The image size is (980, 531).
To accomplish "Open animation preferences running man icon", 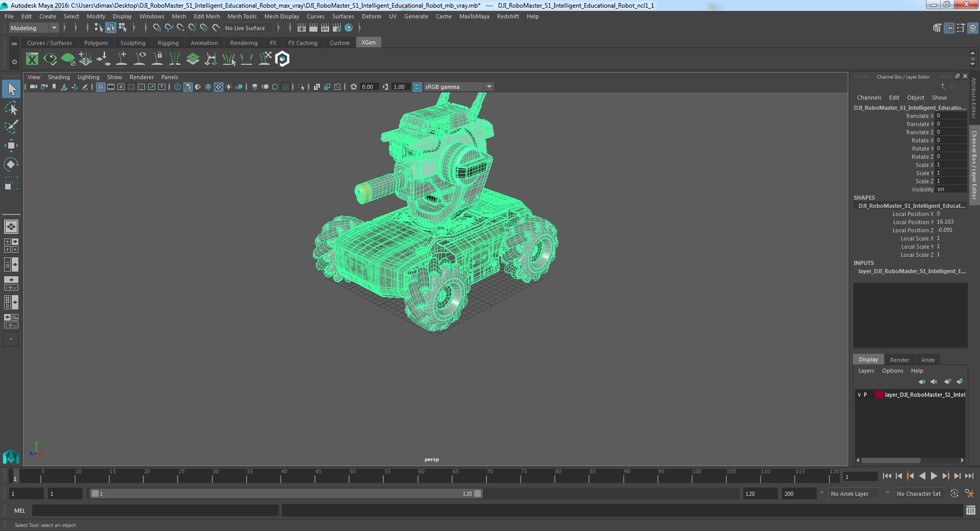I will (x=969, y=494).
